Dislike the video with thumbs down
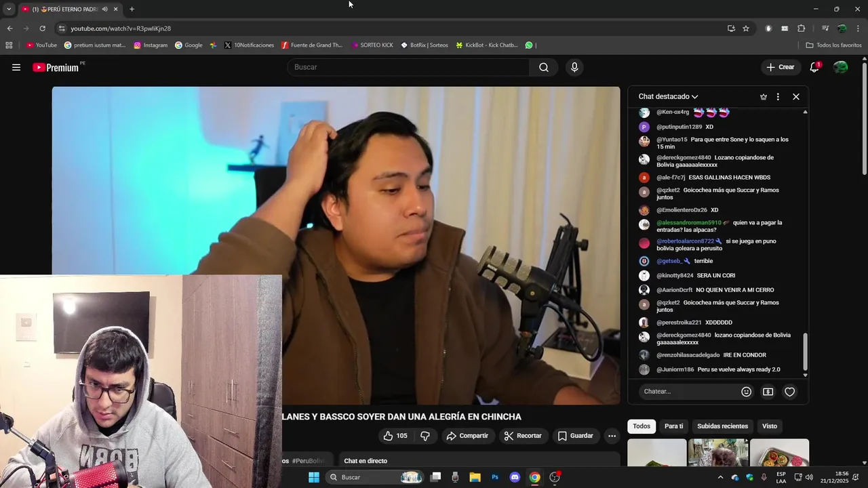Screen dimensions: 868x488 coord(425,436)
